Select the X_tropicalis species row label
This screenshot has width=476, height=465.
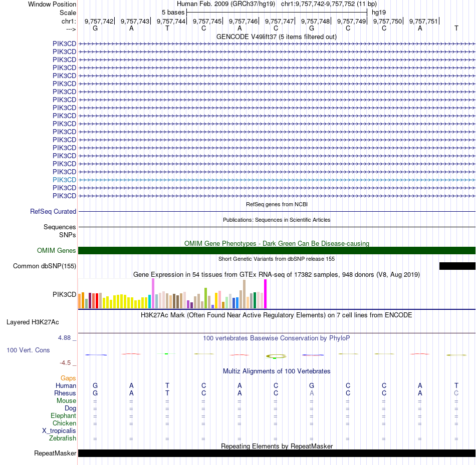pos(59,431)
